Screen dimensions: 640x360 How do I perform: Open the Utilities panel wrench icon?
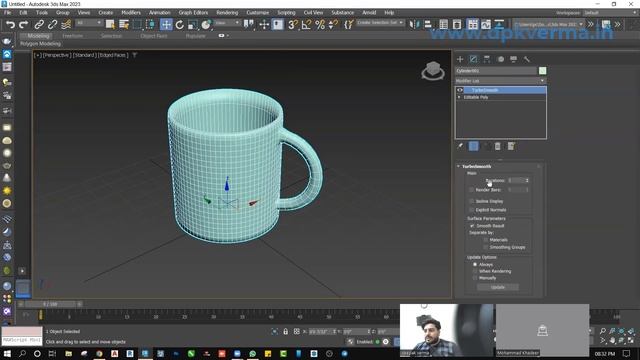[x=527, y=60]
